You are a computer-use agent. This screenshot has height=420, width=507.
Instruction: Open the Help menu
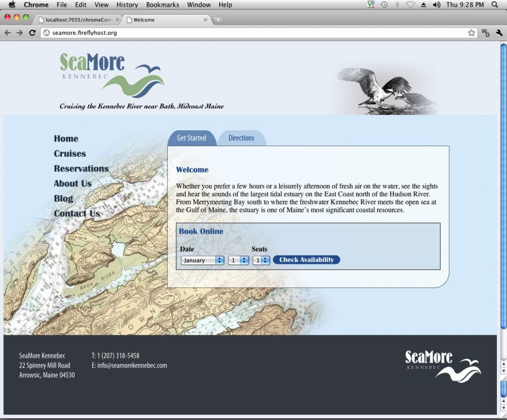click(x=225, y=5)
